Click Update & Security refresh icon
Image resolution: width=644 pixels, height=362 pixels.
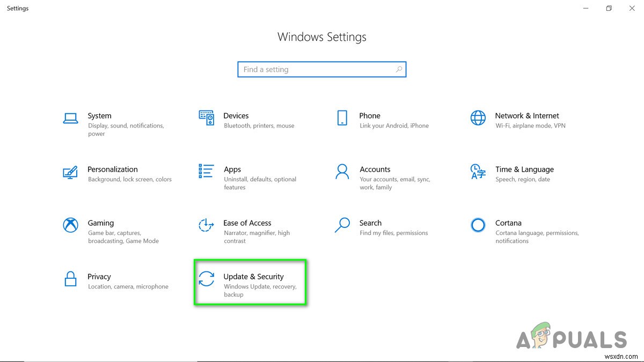pyautogui.click(x=206, y=279)
